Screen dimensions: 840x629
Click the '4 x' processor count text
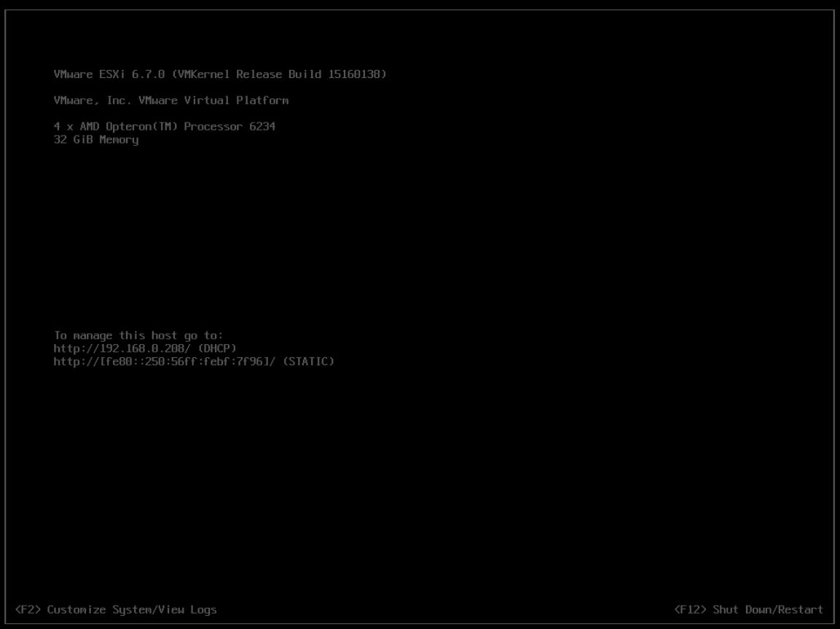pos(63,126)
